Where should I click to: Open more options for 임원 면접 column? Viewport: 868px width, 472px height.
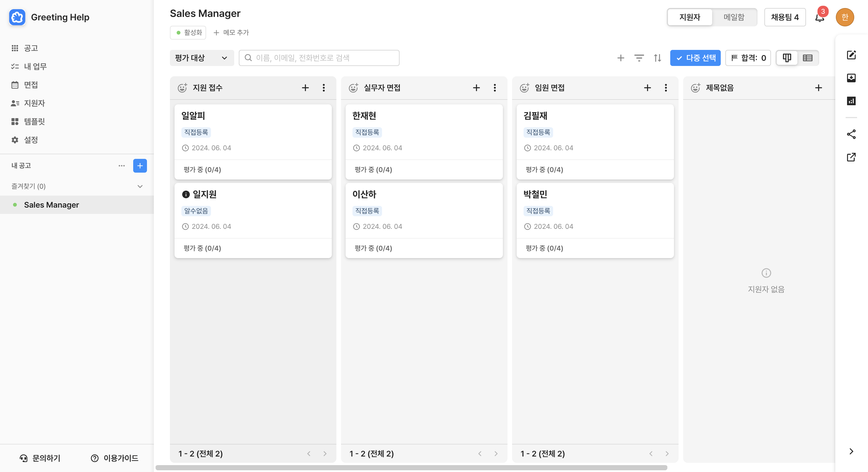pyautogui.click(x=666, y=88)
